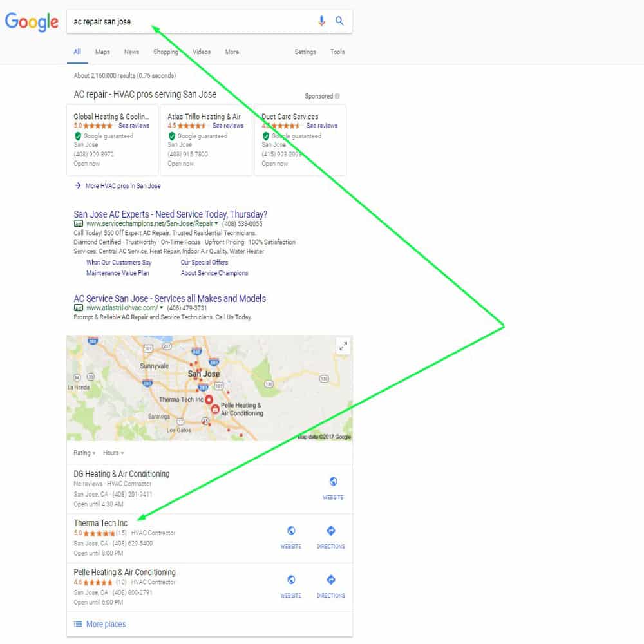Open the Settings menu
644x644 pixels.
305,52
